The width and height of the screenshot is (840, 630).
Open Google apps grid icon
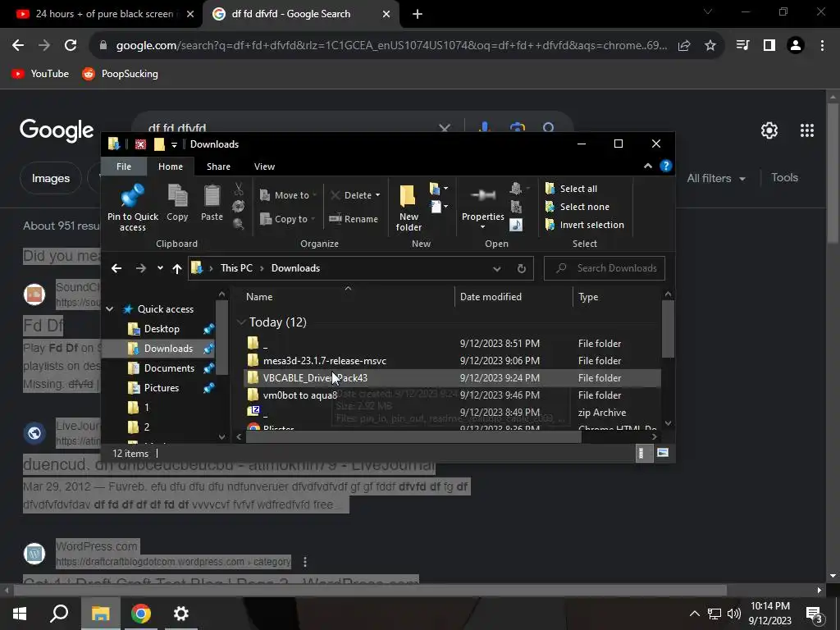coord(807,130)
